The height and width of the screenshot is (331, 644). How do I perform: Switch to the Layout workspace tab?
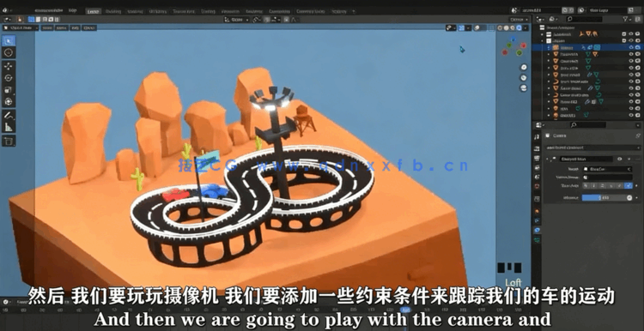click(x=94, y=11)
